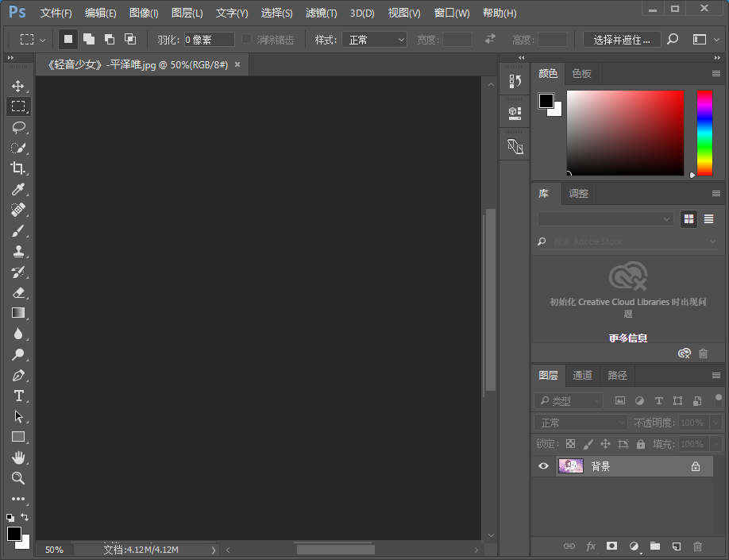
Task: Select the Horizontal Type tool
Action: [18, 396]
